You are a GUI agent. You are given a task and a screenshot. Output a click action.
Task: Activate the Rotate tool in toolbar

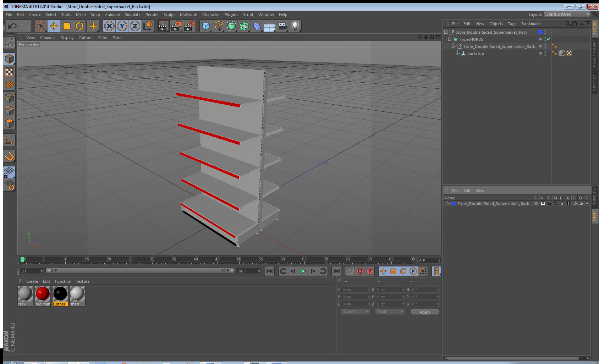click(79, 26)
